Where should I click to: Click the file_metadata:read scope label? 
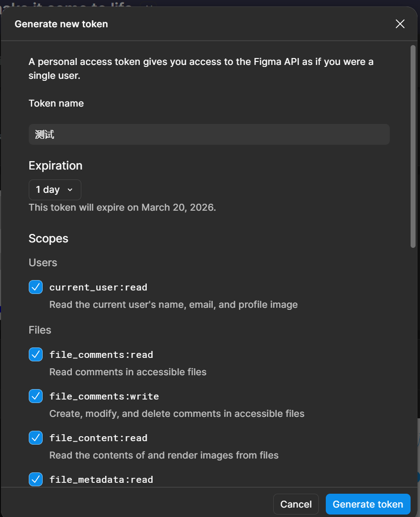(101, 480)
